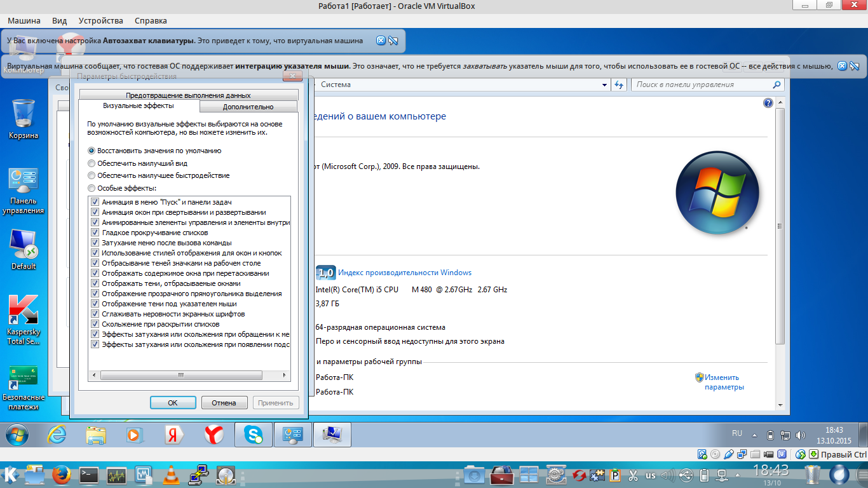Expand the address bar dropdown arrow near 'Система'
868x488 pixels.
[x=605, y=85]
